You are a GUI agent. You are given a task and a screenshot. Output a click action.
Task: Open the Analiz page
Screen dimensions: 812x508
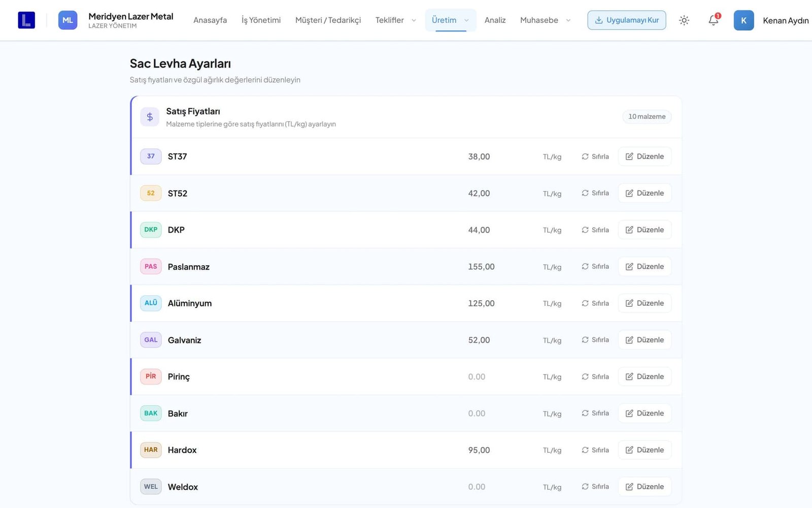tap(495, 20)
